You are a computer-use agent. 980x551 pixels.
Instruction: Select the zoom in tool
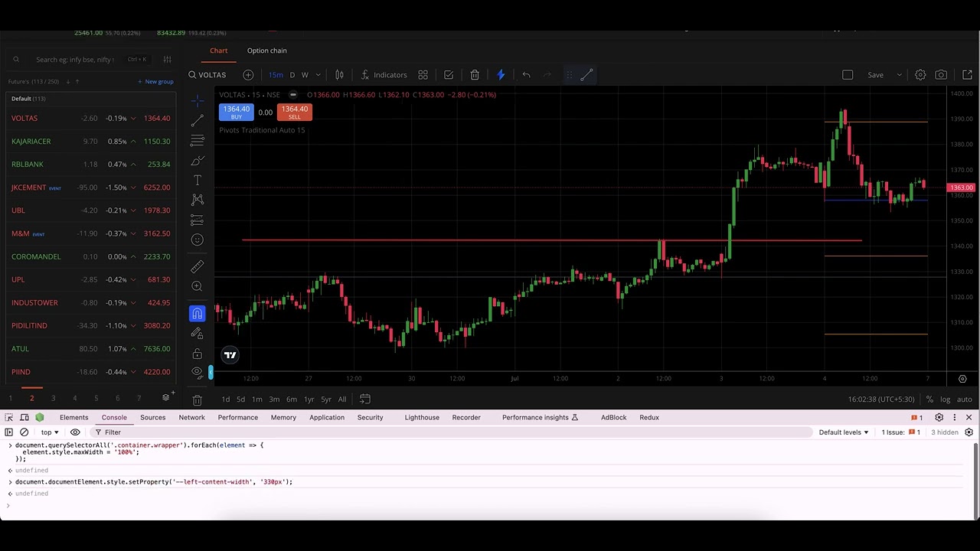coord(198,286)
